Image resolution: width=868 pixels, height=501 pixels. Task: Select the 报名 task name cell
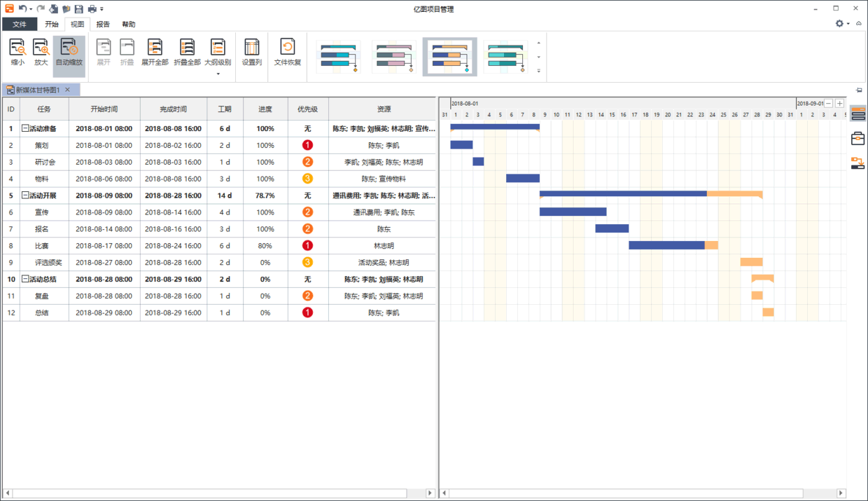click(44, 229)
